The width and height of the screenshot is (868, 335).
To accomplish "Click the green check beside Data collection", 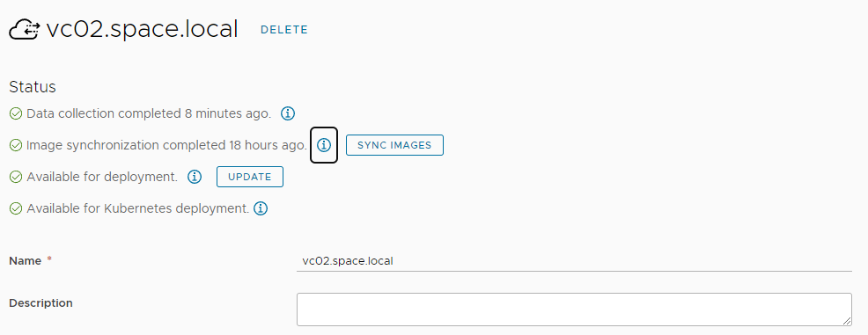I will (x=16, y=114).
